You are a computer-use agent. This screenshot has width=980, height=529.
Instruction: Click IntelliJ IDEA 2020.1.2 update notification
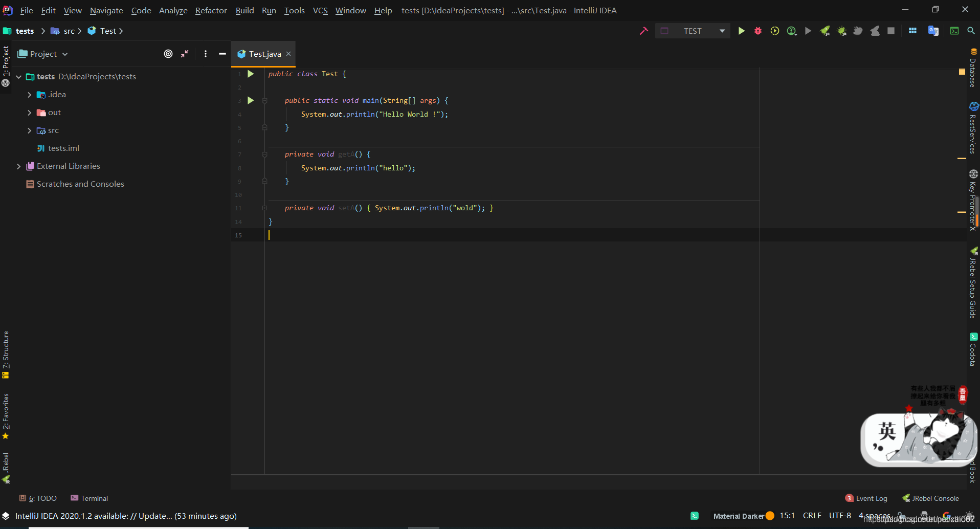(x=126, y=516)
